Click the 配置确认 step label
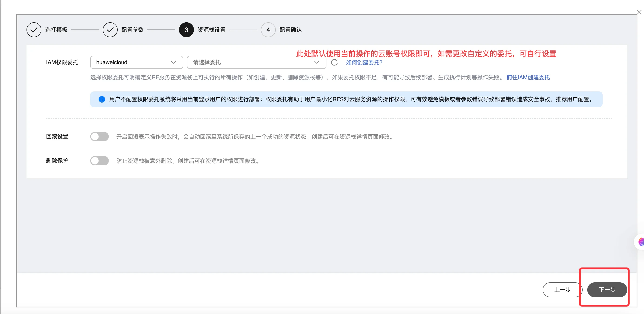 point(290,30)
